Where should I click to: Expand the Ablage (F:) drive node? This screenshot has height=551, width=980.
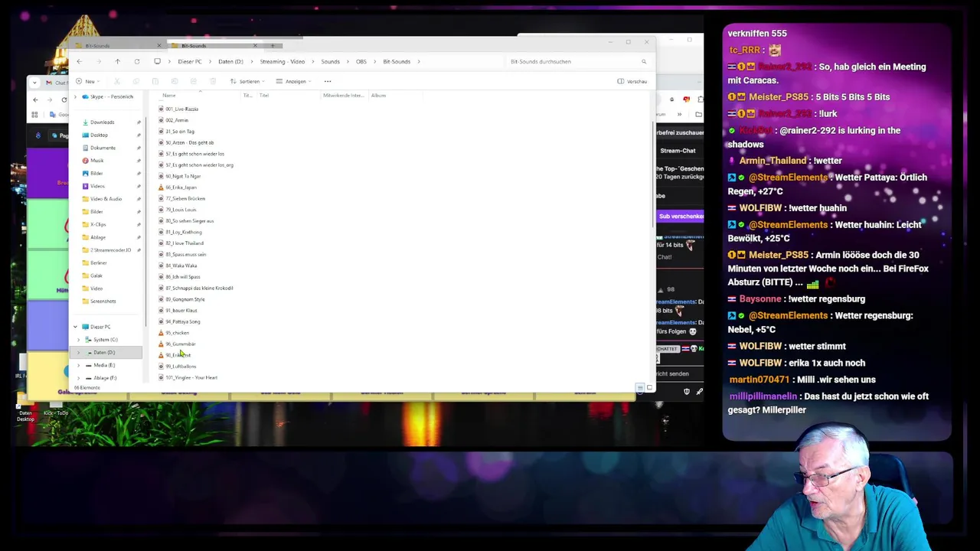click(x=79, y=378)
